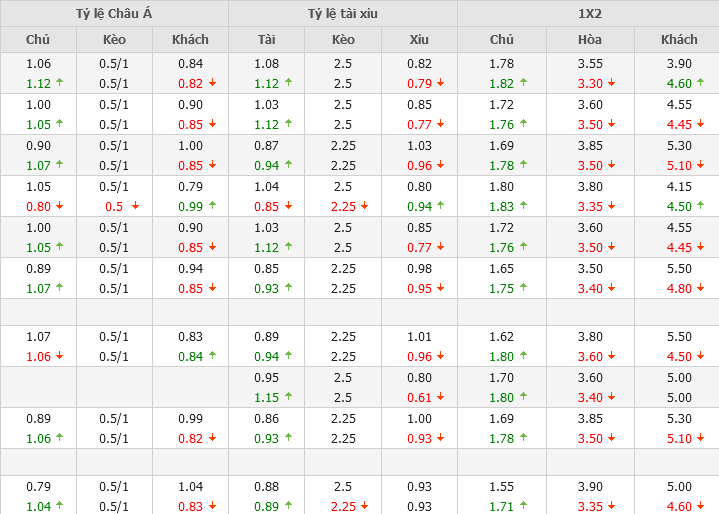This screenshot has width=719, height=514.
Task: Click the red down arrow next to 3.30
Action: coord(611,84)
